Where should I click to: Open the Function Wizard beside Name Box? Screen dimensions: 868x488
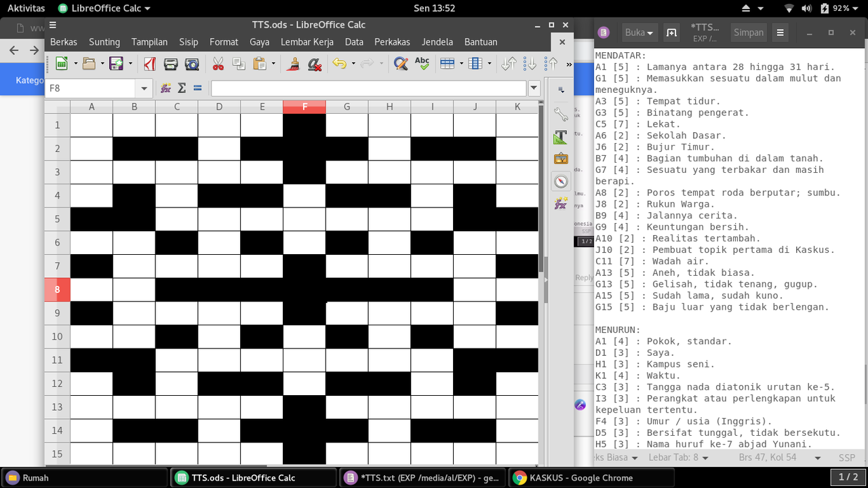point(165,88)
